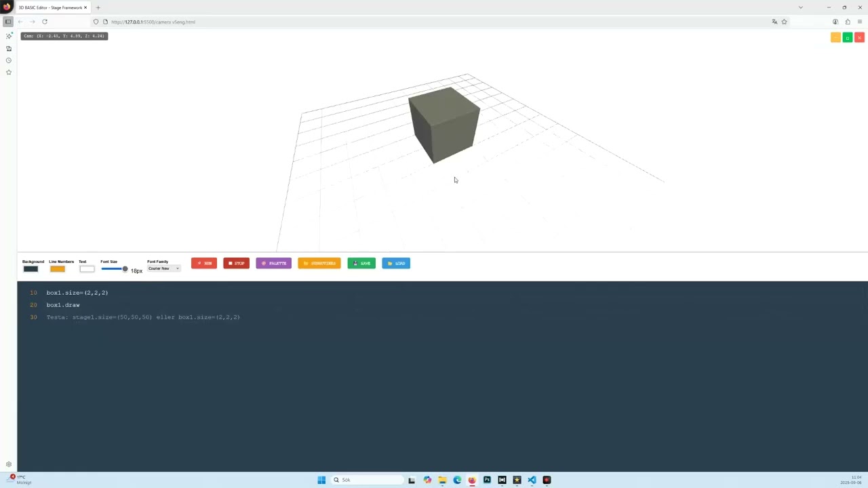Open the weather widget on taskbar

pyautogui.click(x=20, y=480)
